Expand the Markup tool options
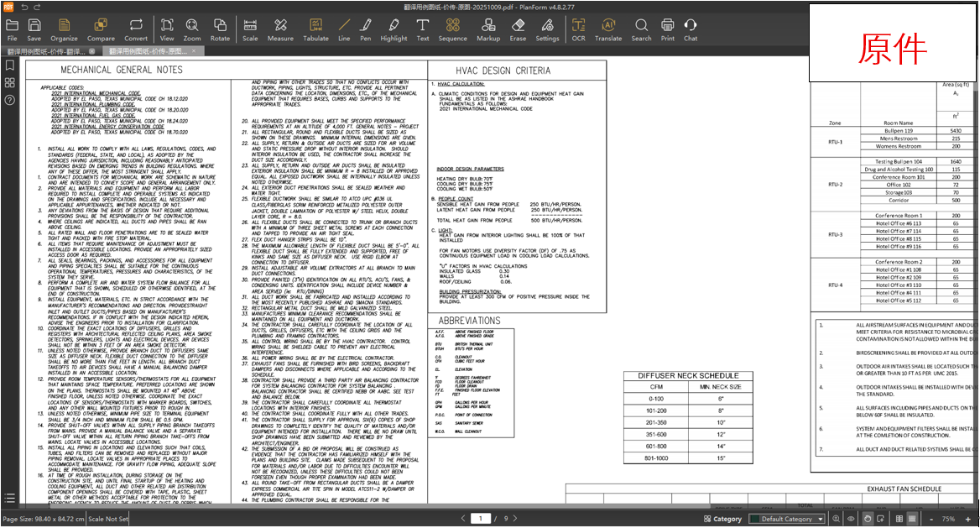This screenshot has height=528, width=980. (487, 29)
